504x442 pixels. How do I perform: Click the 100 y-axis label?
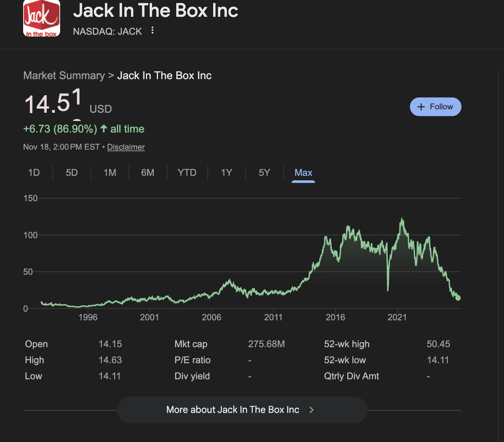click(x=31, y=235)
